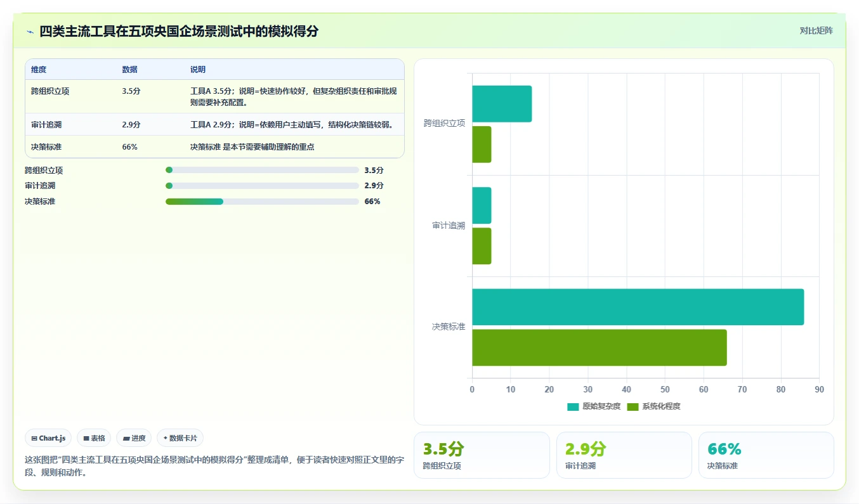Image resolution: width=859 pixels, height=504 pixels.
Task: Open the 2.9分 审计追溯 data card
Action: (624, 455)
